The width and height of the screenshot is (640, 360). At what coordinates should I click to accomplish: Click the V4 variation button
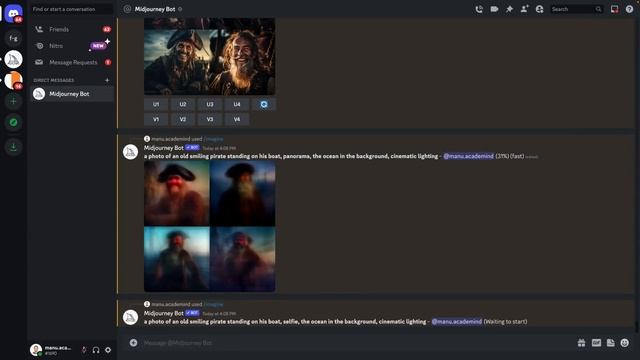(237, 120)
